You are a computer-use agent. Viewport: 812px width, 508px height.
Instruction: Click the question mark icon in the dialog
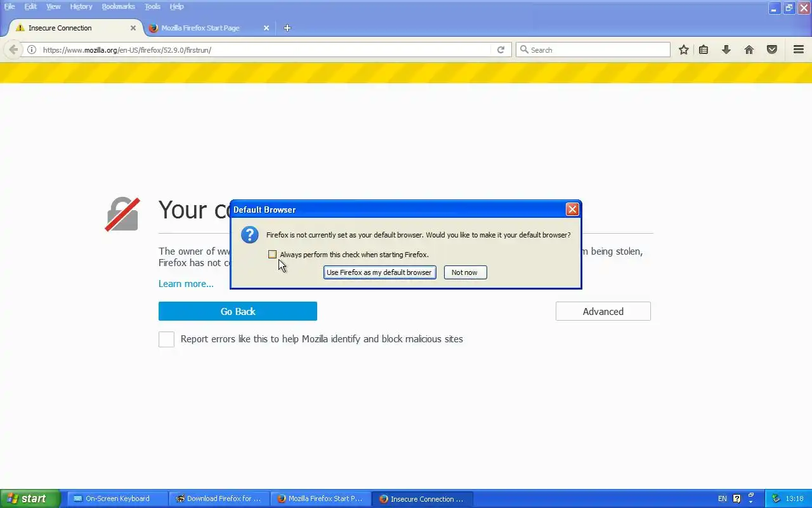pyautogui.click(x=250, y=235)
